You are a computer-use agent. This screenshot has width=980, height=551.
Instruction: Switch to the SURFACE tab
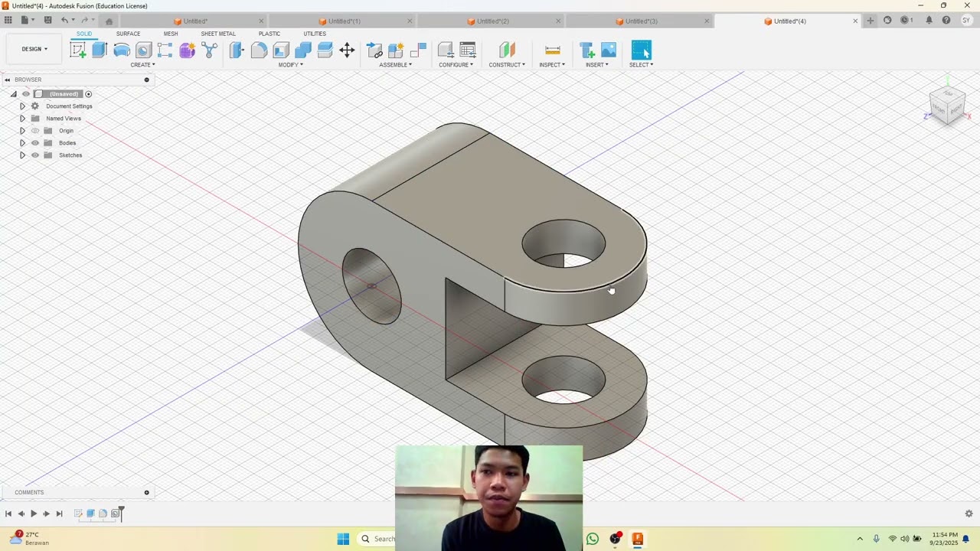click(x=128, y=34)
